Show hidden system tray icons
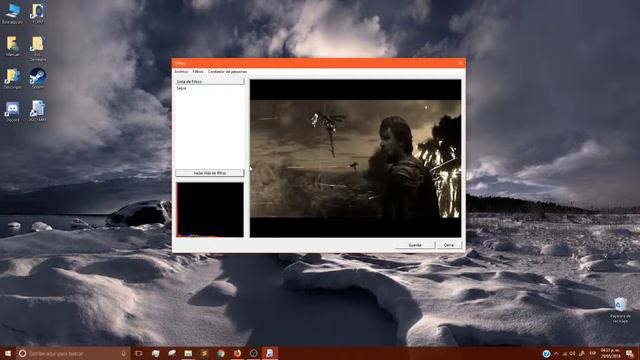Viewport: 640px width, 360px height. click(x=556, y=353)
